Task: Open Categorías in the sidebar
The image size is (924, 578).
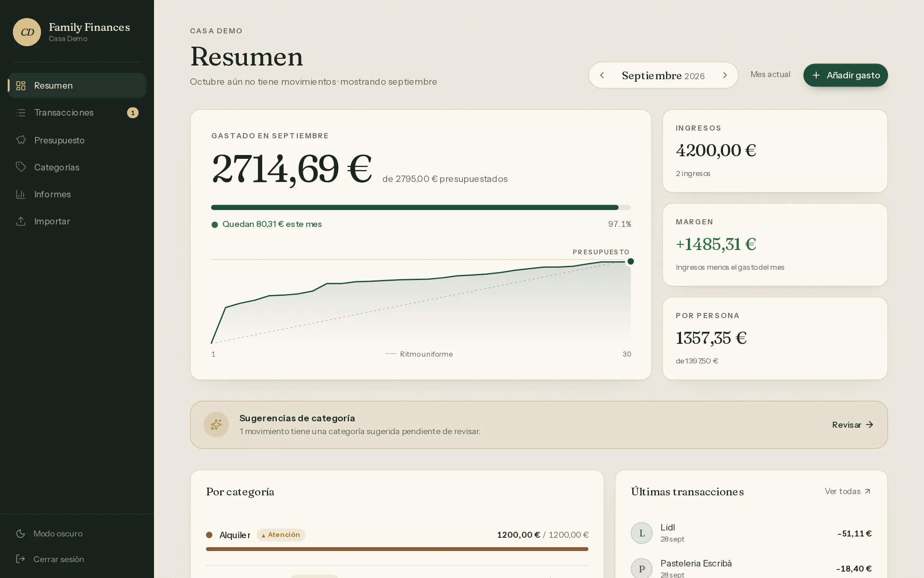Action: [77, 167]
